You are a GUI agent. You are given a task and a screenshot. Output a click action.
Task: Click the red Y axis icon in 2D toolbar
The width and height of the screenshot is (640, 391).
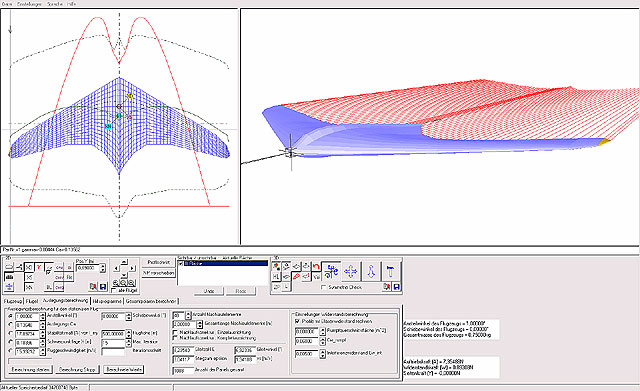(x=39, y=267)
